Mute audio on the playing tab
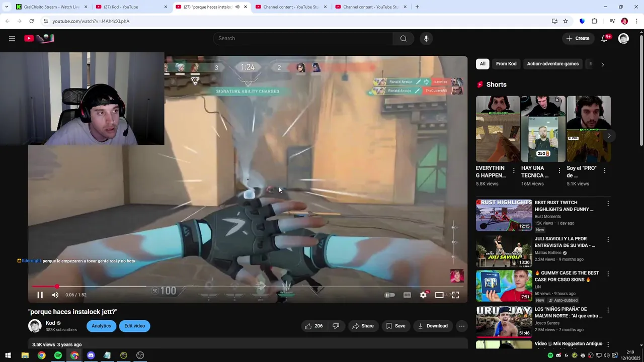Screen dimensions: 644x362 point(237,7)
